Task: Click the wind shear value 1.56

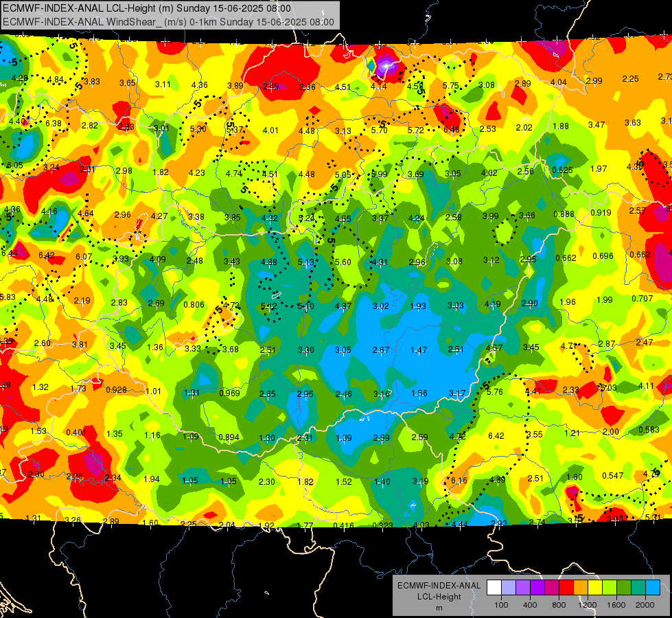Action: (419, 393)
